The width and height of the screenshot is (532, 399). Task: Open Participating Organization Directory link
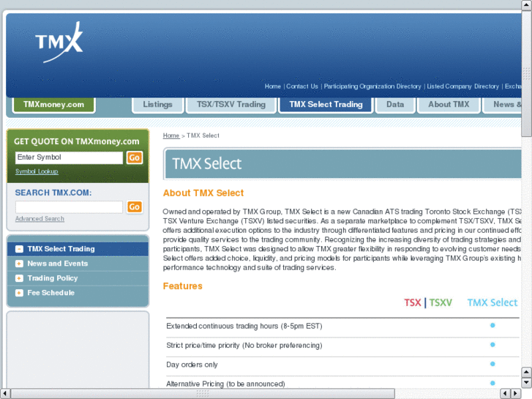click(x=372, y=86)
